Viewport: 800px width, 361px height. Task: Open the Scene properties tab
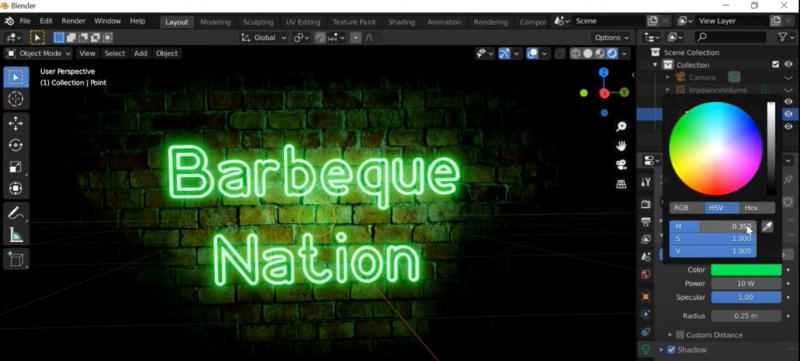(x=646, y=256)
